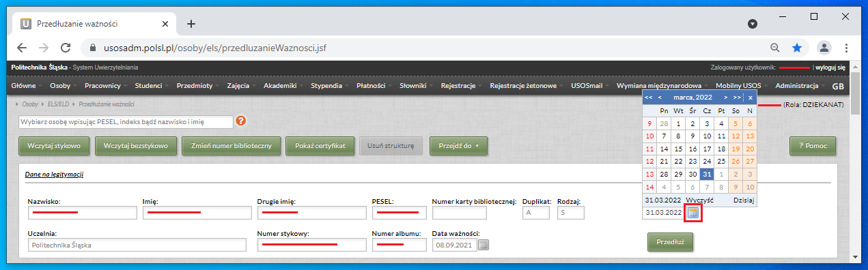The image size is (868, 270).
Task: Click Pokaż certyfikat button
Action: tap(320, 146)
